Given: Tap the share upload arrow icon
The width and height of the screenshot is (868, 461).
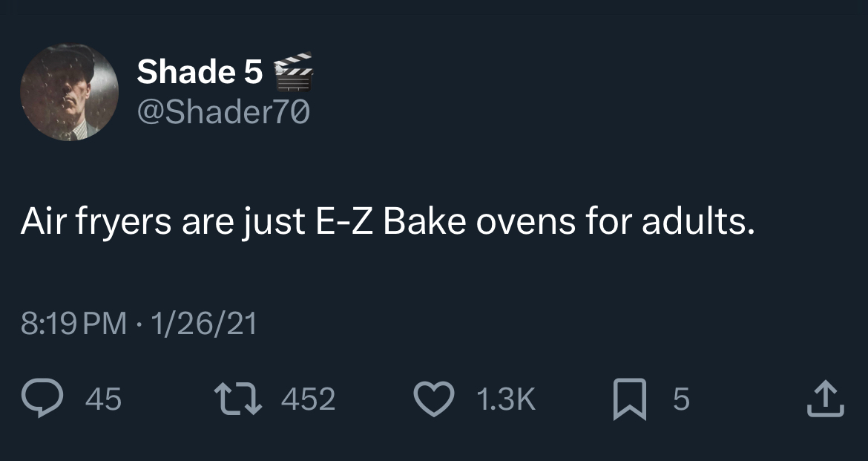Looking at the screenshot, I should pos(823,399).
